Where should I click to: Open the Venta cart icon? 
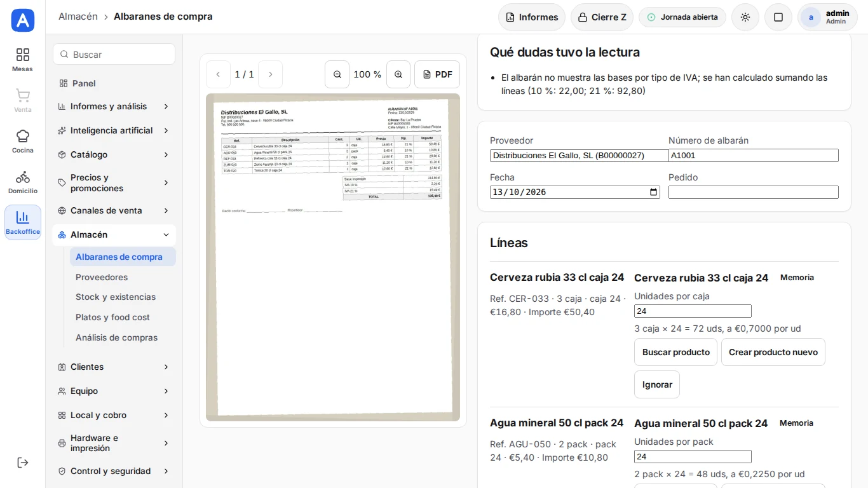(23, 100)
